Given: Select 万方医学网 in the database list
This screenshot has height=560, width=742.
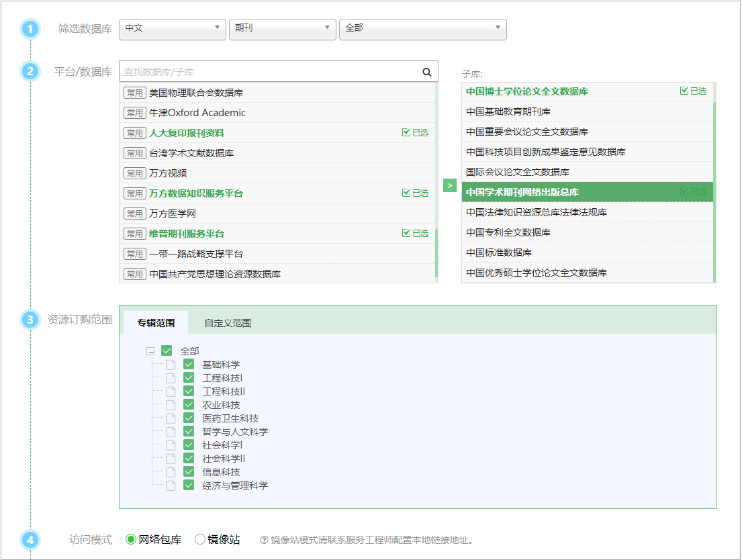Looking at the screenshot, I should [277, 214].
